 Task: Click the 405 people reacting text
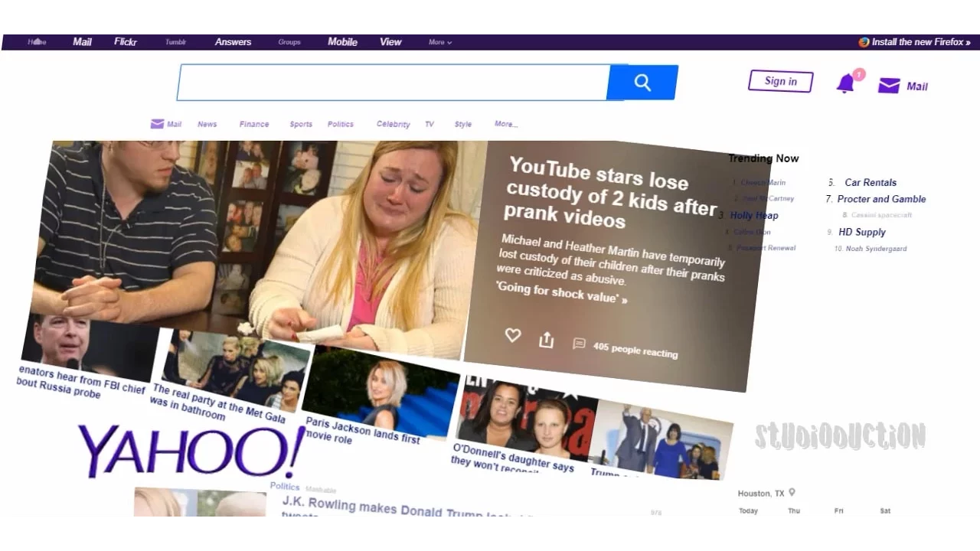pos(635,349)
